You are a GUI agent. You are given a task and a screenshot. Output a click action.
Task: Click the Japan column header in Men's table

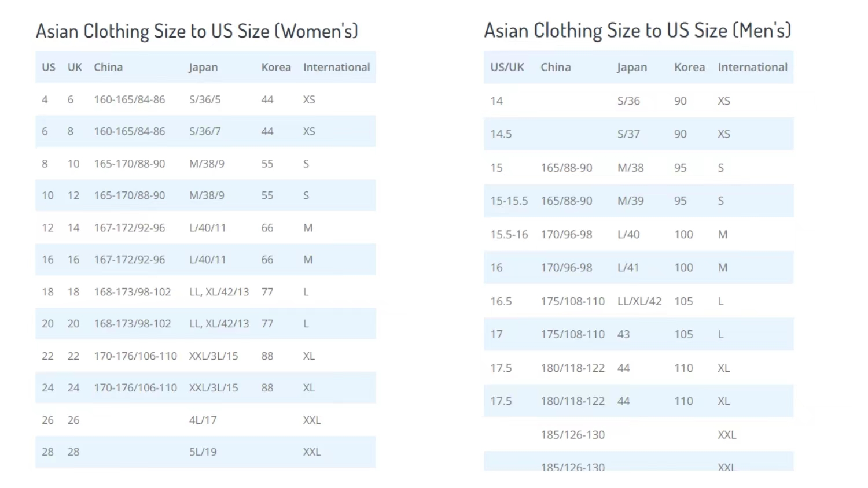(x=631, y=67)
